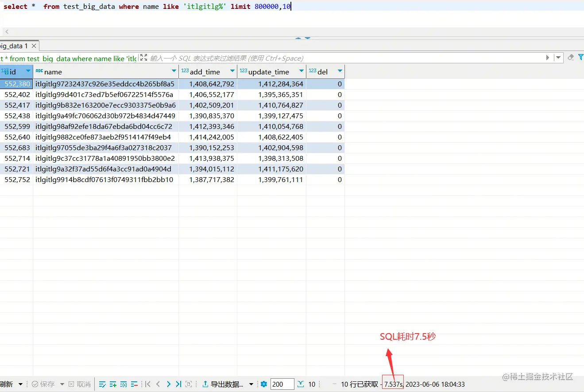The height and width of the screenshot is (392, 584).
Task: Open result set settings gear icon
Action: tap(264, 384)
